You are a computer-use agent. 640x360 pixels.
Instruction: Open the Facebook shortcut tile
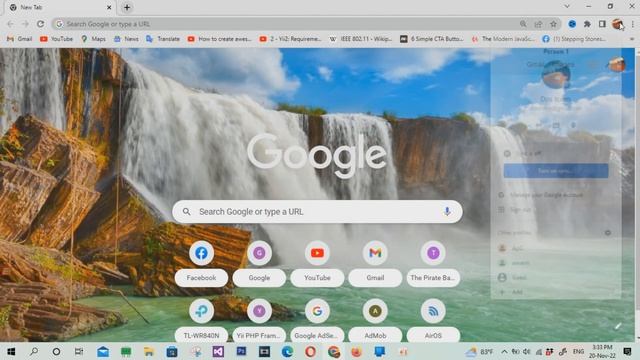point(201,263)
